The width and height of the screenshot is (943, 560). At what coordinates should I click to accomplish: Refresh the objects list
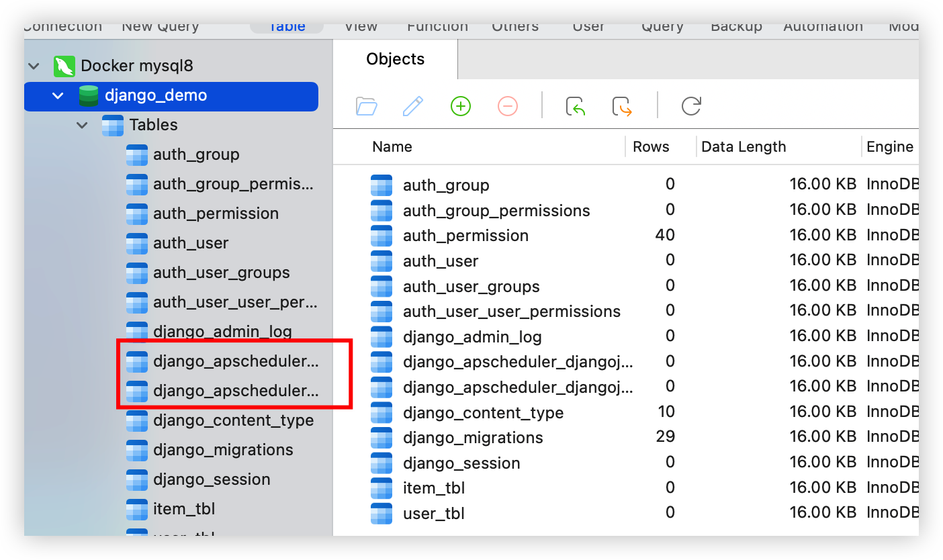(691, 106)
